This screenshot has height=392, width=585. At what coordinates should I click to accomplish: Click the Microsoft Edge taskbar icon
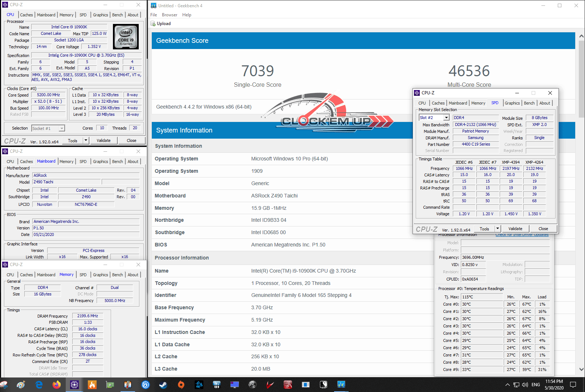39,384
